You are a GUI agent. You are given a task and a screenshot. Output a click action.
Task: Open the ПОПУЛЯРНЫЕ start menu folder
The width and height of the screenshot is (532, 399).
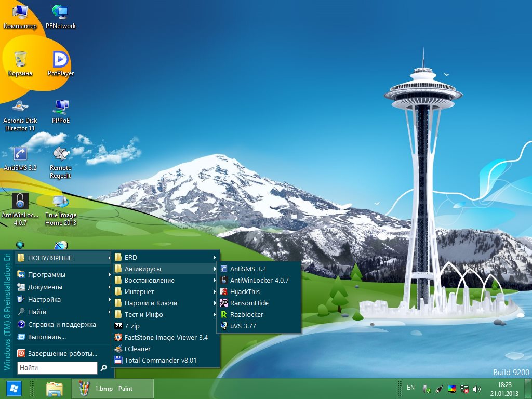click(x=64, y=258)
